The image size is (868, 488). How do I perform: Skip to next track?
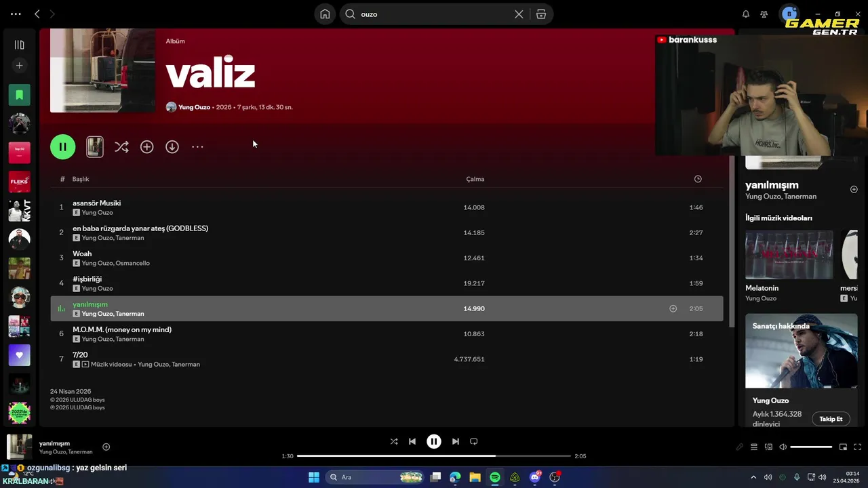pyautogui.click(x=456, y=441)
